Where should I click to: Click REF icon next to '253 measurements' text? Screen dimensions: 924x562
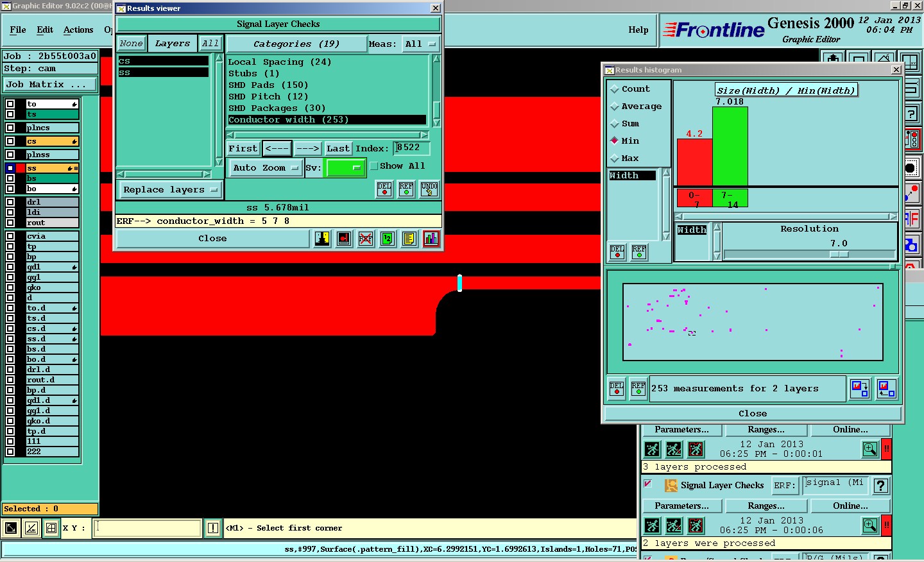pyautogui.click(x=638, y=389)
